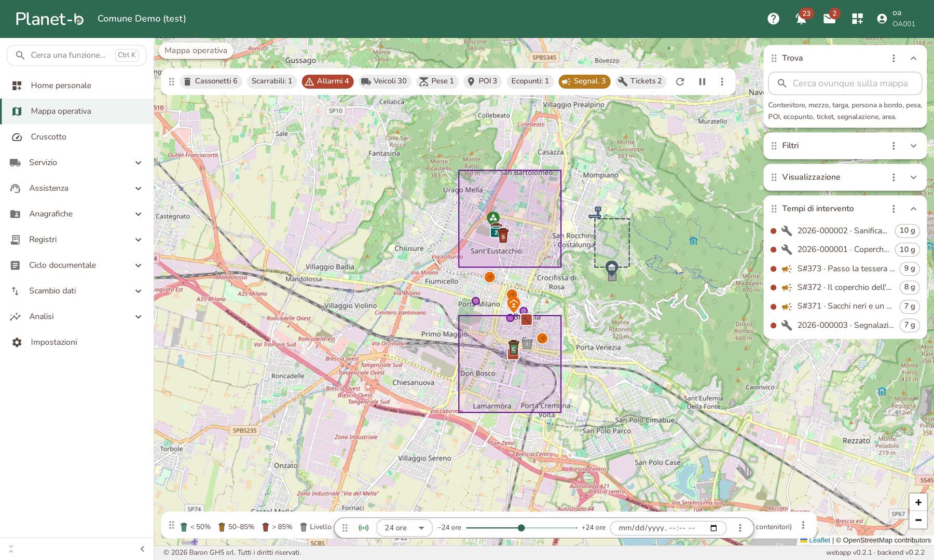Open Filtri panel three-dot menu
Viewport: 934px width, 560px height.
(x=894, y=146)
